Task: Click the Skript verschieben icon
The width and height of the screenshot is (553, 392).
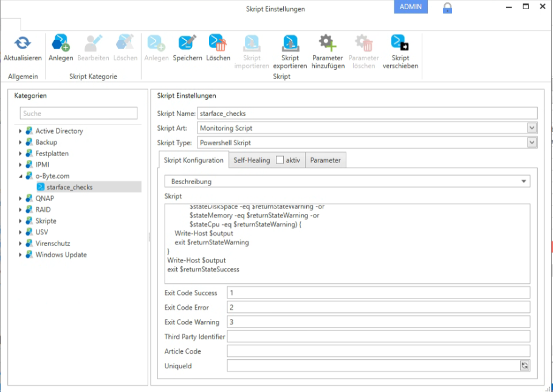Action: tap(400, 43)
